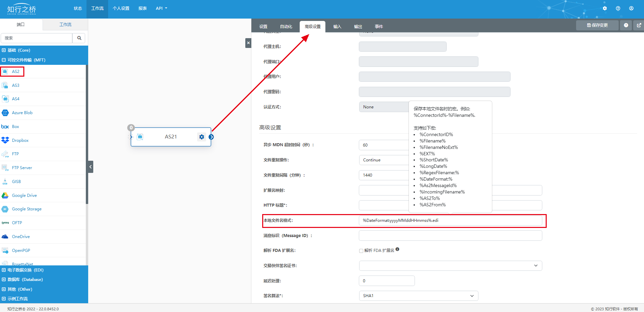Close the configuration panel with X

[x=248, y=43]
